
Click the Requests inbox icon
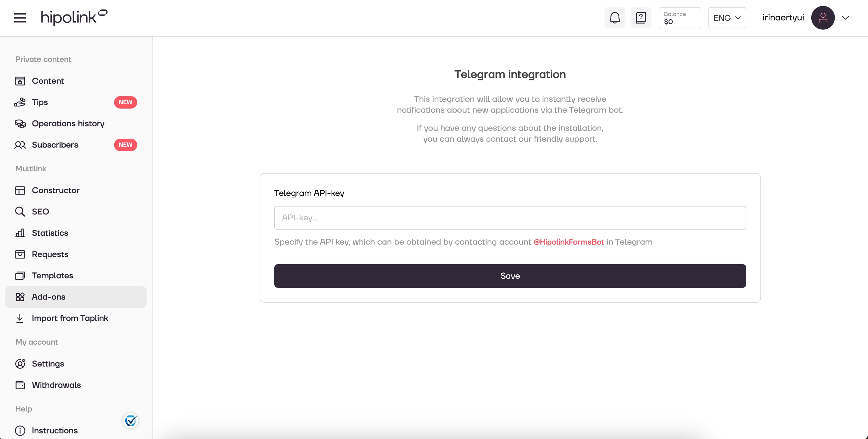(x=20, y=254)
